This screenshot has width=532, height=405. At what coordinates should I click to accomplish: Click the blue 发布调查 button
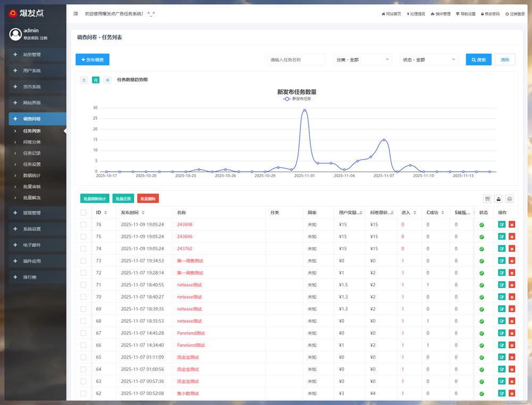click(92, 60)
